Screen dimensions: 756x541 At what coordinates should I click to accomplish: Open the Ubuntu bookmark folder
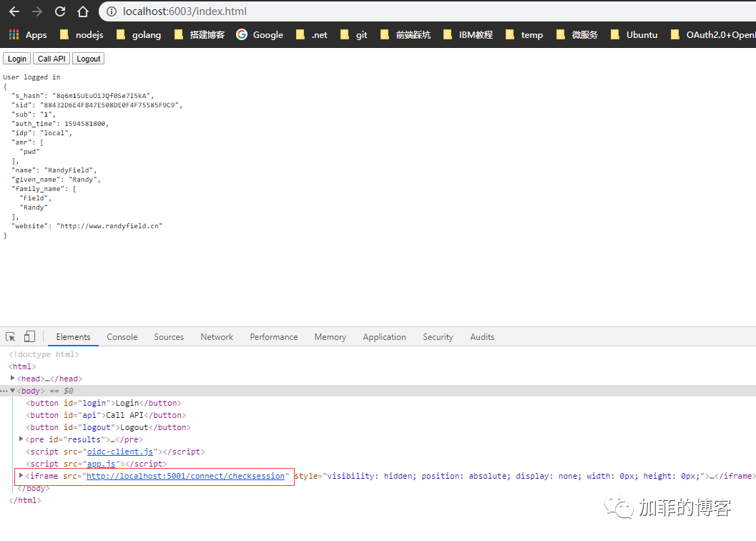pyautogui.click(x=634, y=35)
